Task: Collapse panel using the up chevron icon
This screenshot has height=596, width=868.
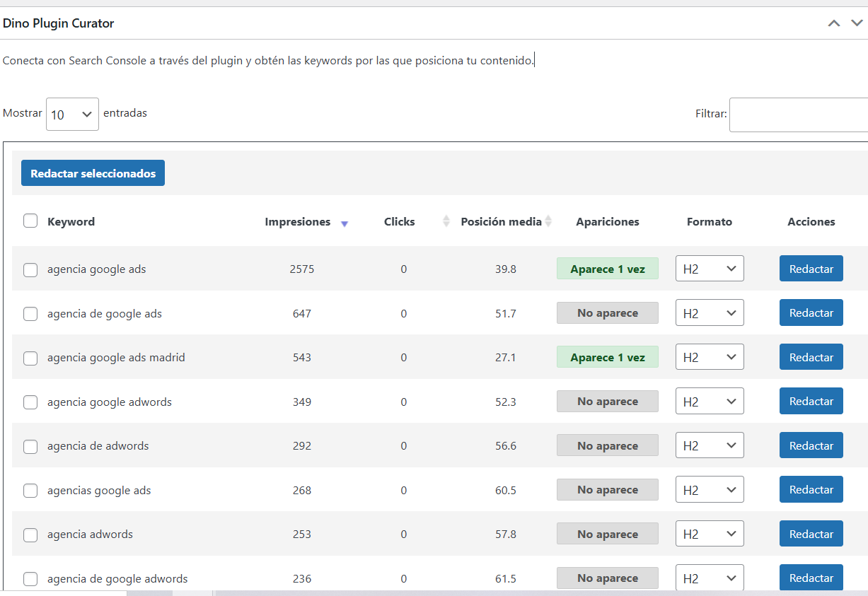Action: (834, 23)
